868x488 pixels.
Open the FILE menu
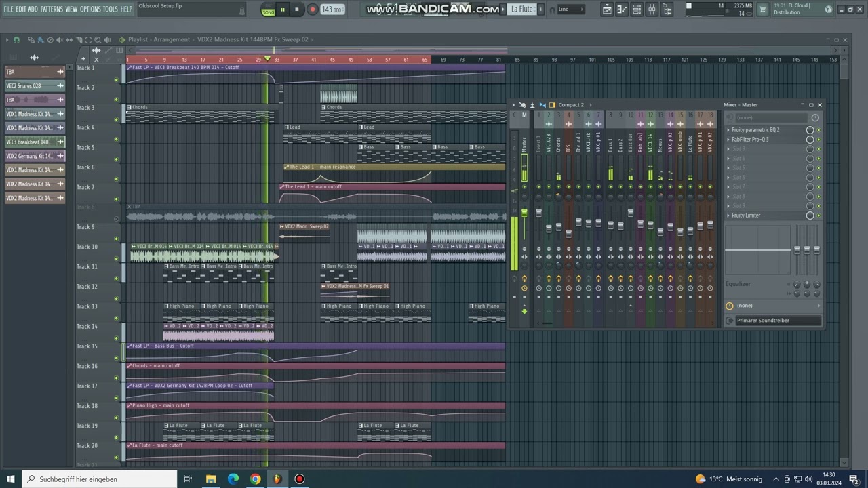click(8, 9)
